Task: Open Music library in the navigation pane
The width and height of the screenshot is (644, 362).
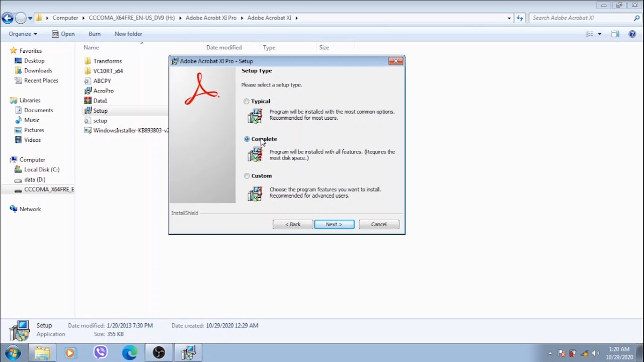Action: [x=27, y=120]
